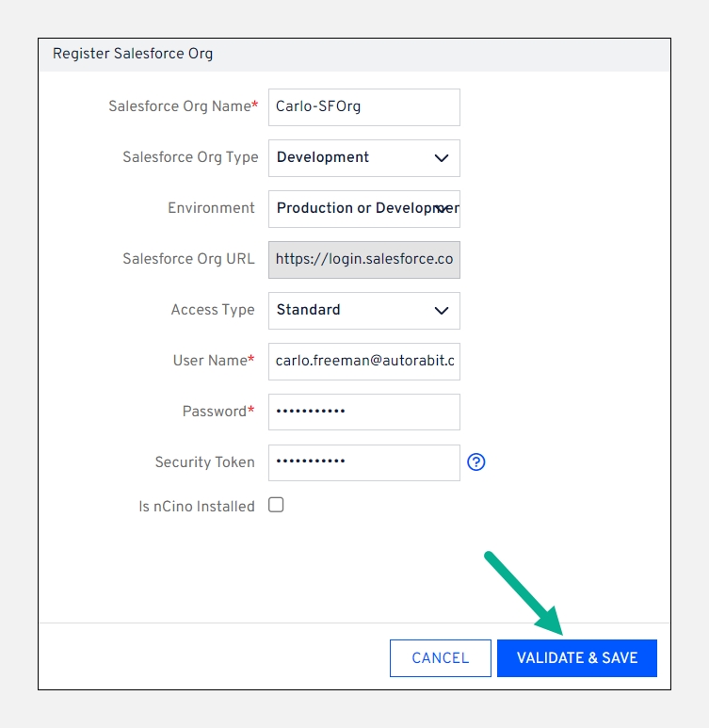Click the Register Salesforce Org title
Screen dimensions: 709x728
[x=133, y=54]
